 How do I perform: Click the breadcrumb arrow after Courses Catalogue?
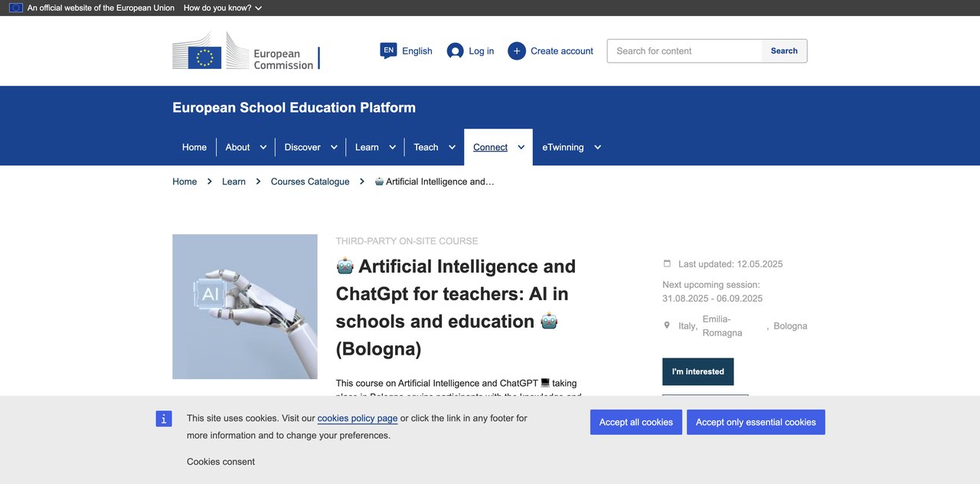point(362,181)
